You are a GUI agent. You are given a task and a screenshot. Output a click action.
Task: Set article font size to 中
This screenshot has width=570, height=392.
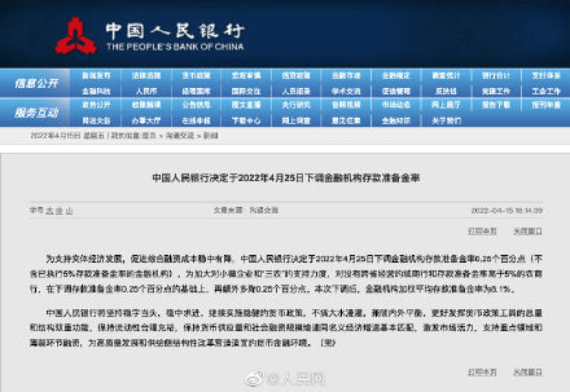[x=59, y=210]
